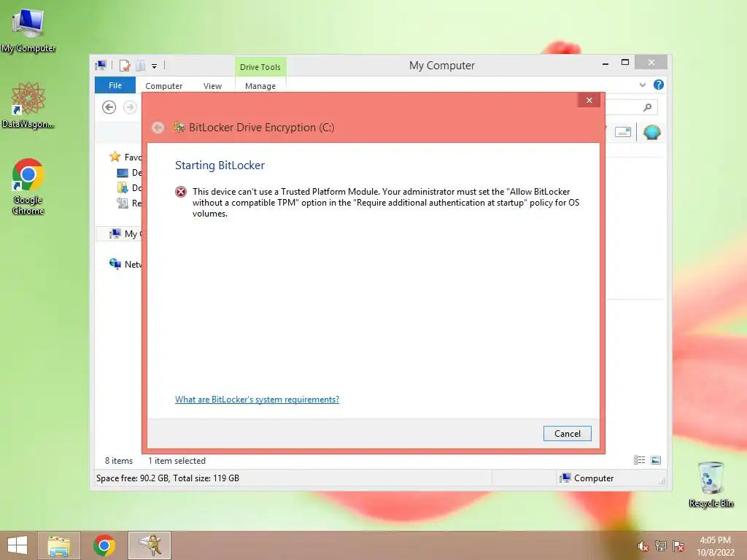Image resolution: width=747 pixels, height=560 pixels.
Task: Click the muted volume tray icon
Action: [x=643, y=546]
